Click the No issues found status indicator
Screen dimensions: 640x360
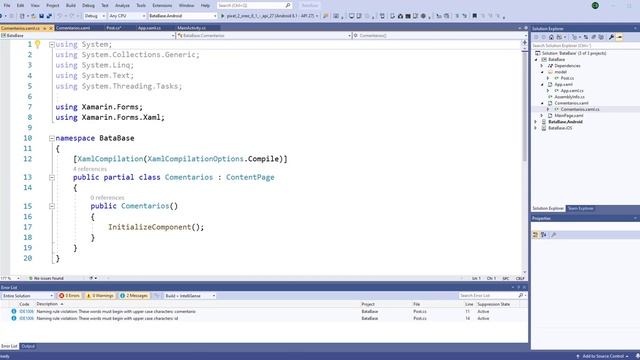pyautogui.click(x=46, y=278)
